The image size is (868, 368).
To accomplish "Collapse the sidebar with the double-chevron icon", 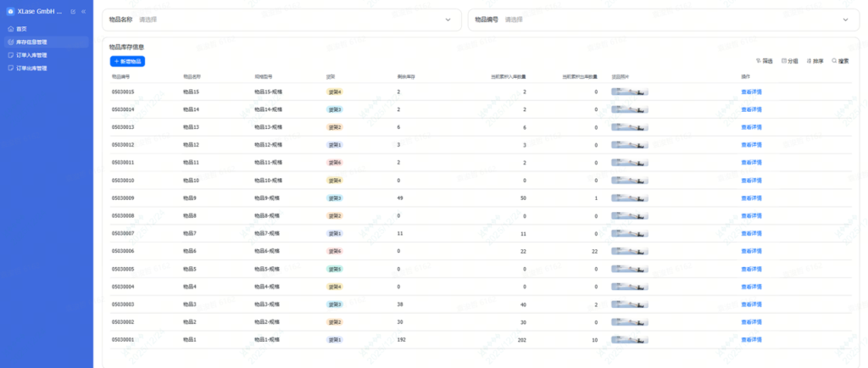I will point(83,11).
